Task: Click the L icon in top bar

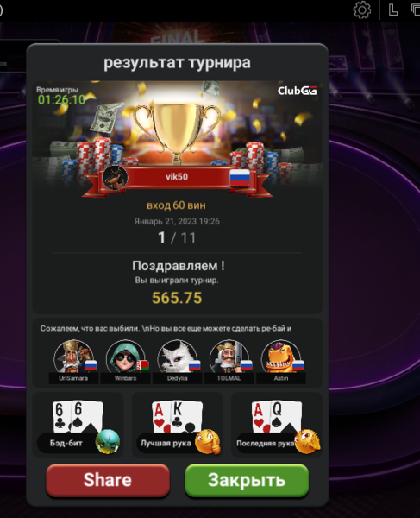Action: [x=393, y=9]
